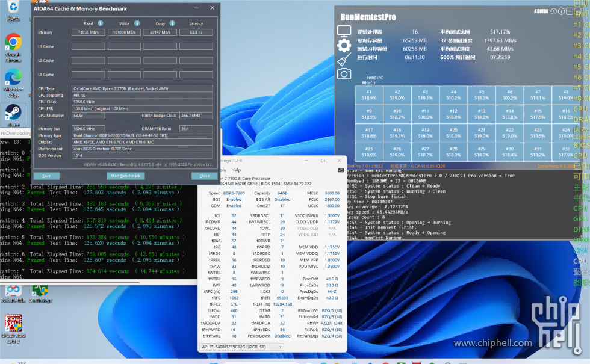Click the CPU Type field in AIDA64

point(142,89)
